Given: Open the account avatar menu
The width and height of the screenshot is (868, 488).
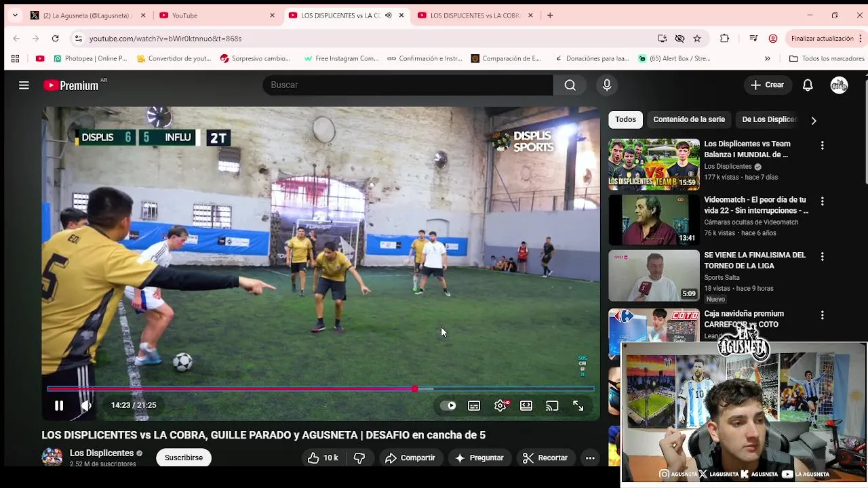Looking at the screenshot, I should point(840,85).
